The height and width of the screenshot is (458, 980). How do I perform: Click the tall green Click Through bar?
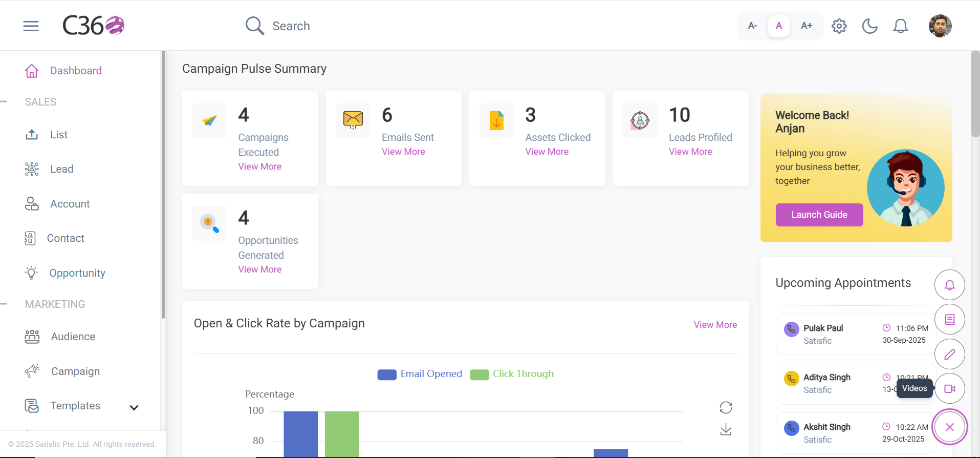(342, 433)
